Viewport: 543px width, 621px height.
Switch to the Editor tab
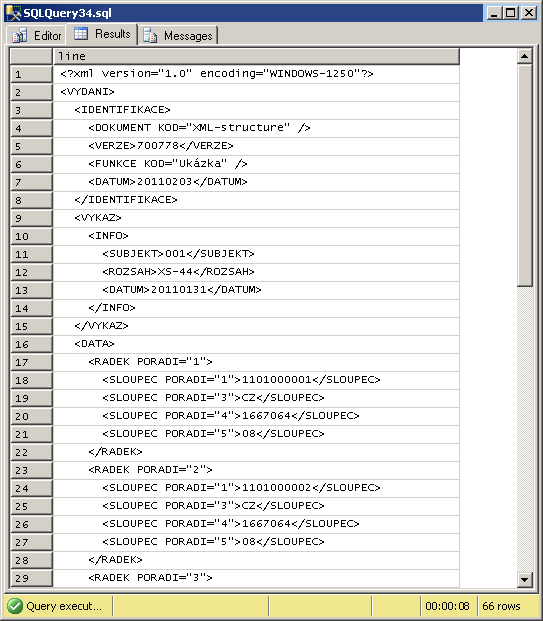(x=36, y=35)
